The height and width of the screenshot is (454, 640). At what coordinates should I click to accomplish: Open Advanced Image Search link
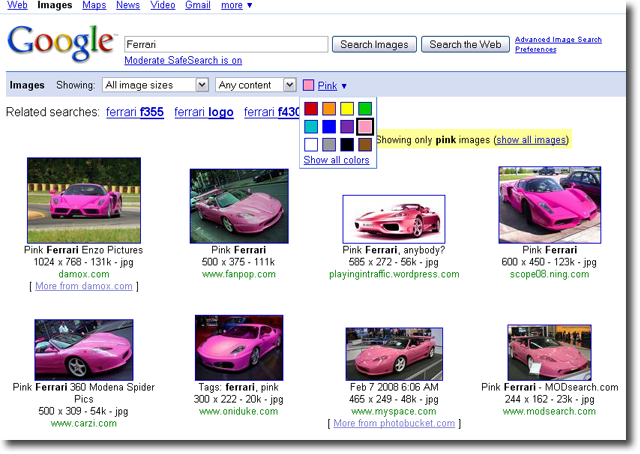558,40
